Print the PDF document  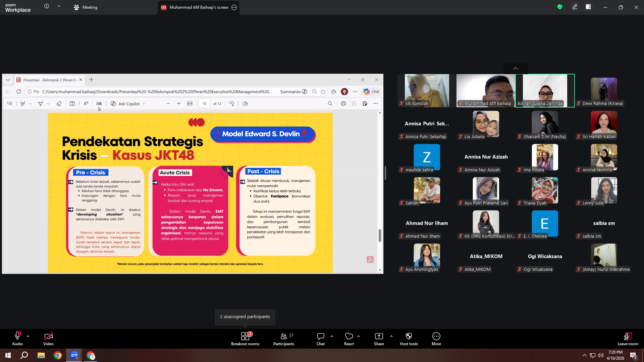pyautogui.click(x=343, y=104)
